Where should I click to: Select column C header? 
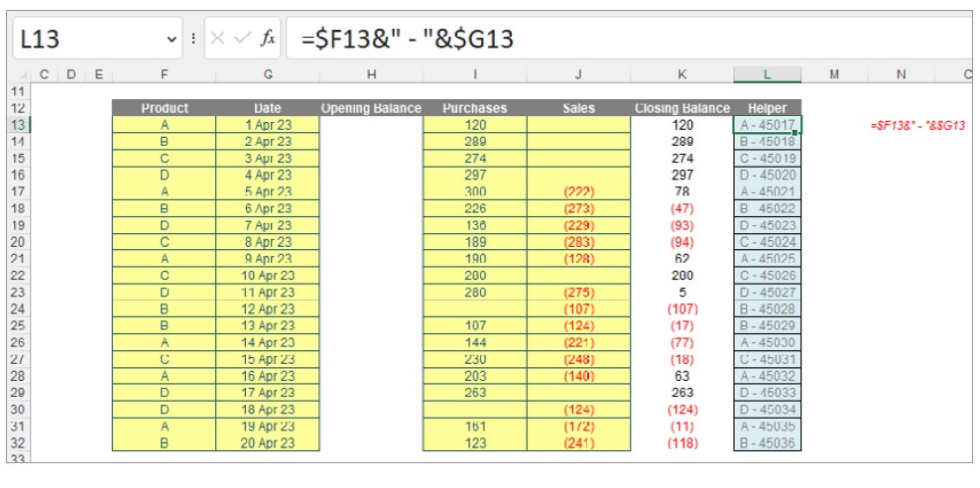coord(44,74)
